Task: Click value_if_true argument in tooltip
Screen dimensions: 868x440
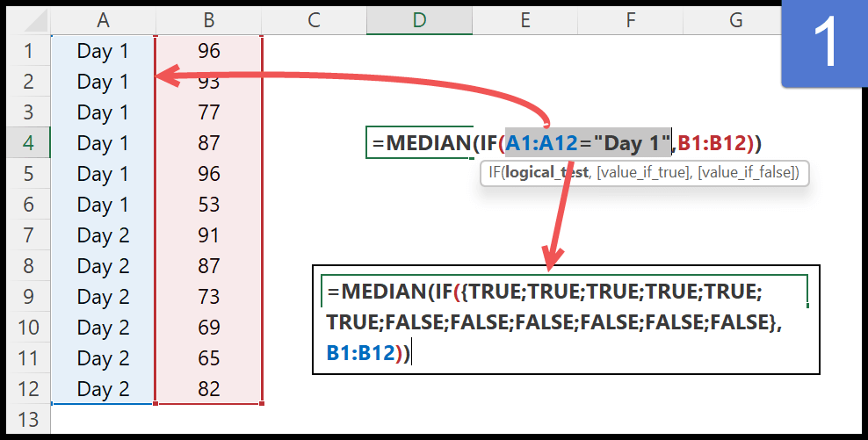Action: click(637, 173)
